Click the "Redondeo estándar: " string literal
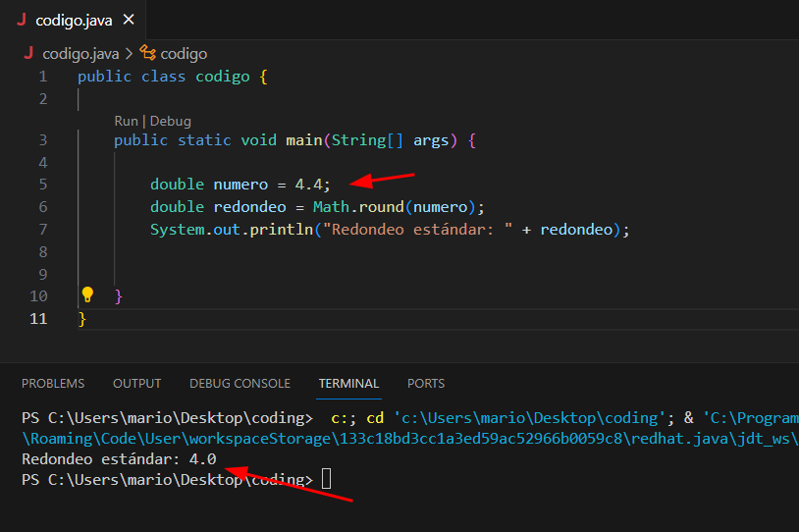 coord(418,230)
